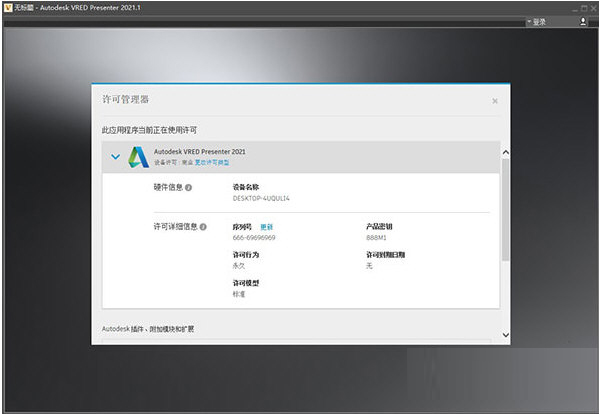The height and width of the screenshot is (414, 599).
Task: Click the Autodesk VRED Presenter 2021 product name
Action: tap(200, 152)
